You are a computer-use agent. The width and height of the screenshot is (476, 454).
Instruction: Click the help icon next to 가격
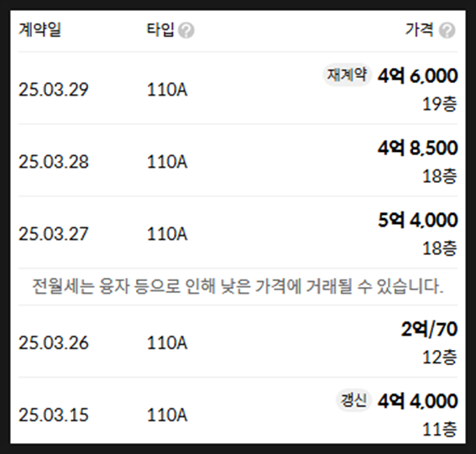point(447,31)
